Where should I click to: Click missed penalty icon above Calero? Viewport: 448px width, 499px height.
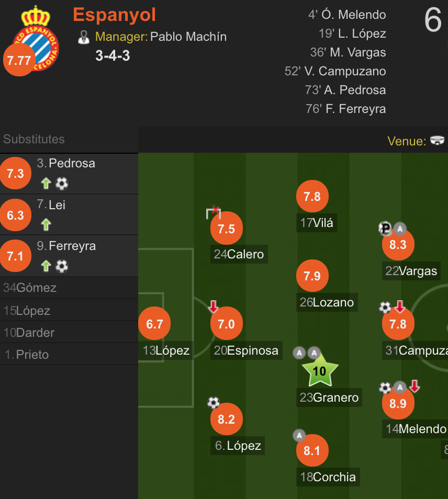pos(214,212)
